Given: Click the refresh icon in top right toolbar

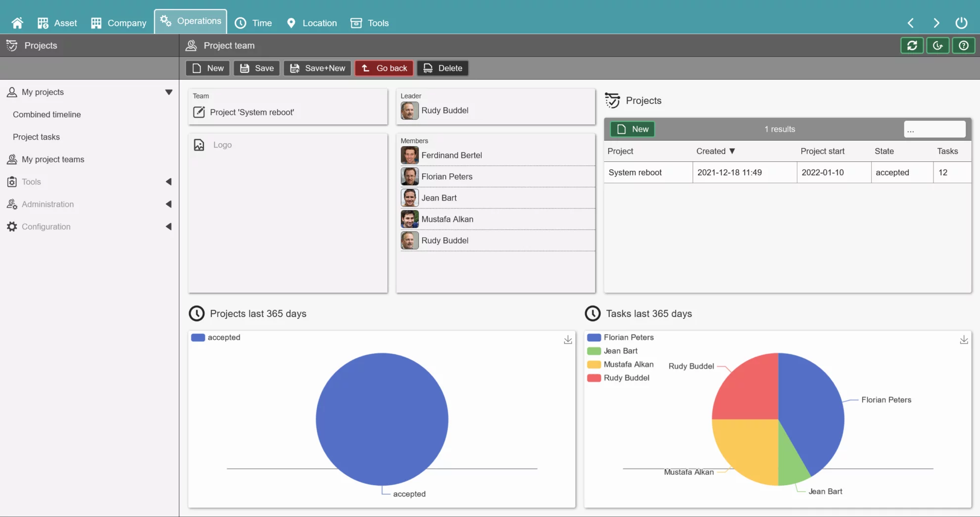Looking at the screenshot, I should click(911, 45).
